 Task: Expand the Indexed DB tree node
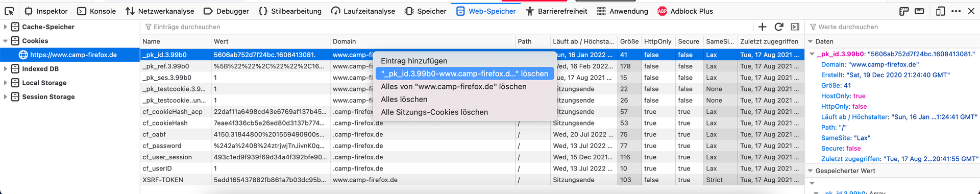point(5,69)
